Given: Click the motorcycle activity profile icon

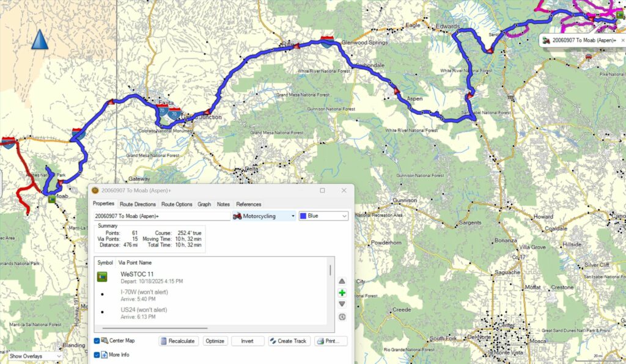Looking at the screenshot, I should (237, 216).
